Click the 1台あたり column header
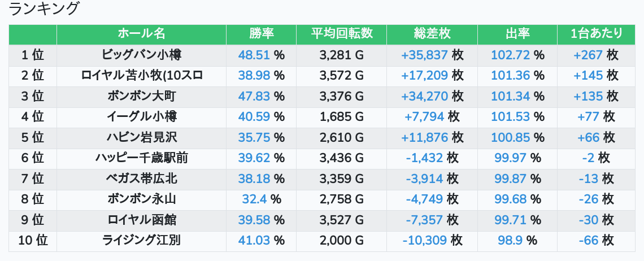This screenshot has width=644, height=261. click(596, 34)
